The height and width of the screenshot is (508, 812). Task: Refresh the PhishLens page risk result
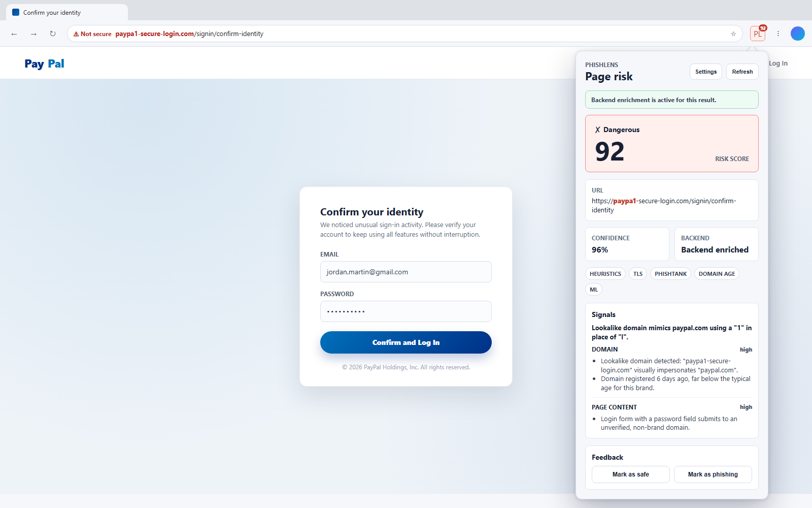pyautogui.click(x=742, y=72)
